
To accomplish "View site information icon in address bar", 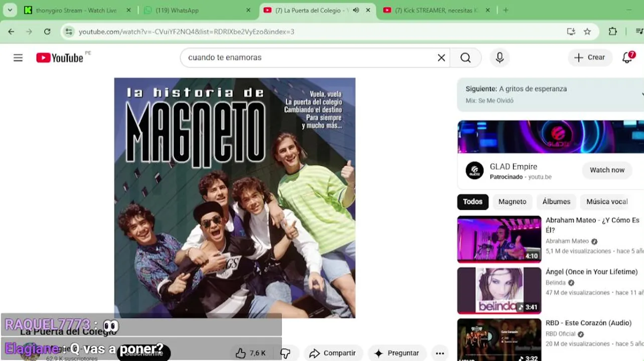I will tap(69, 32).
